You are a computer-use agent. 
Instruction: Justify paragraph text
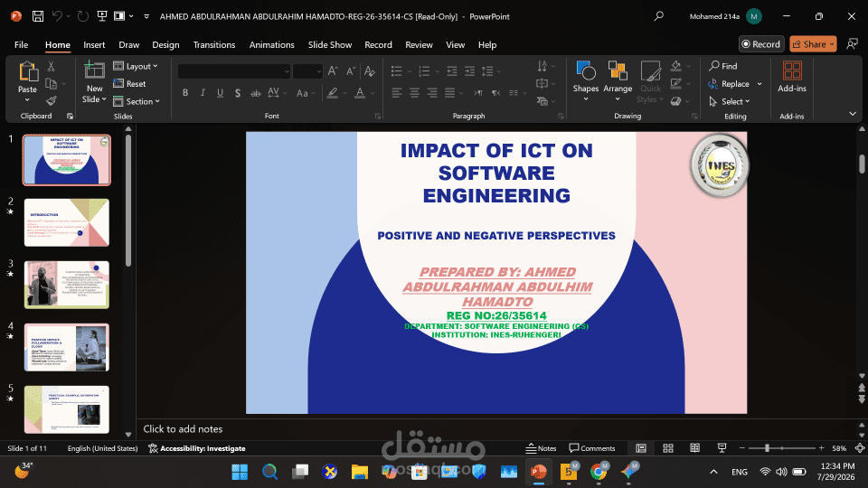449,93
